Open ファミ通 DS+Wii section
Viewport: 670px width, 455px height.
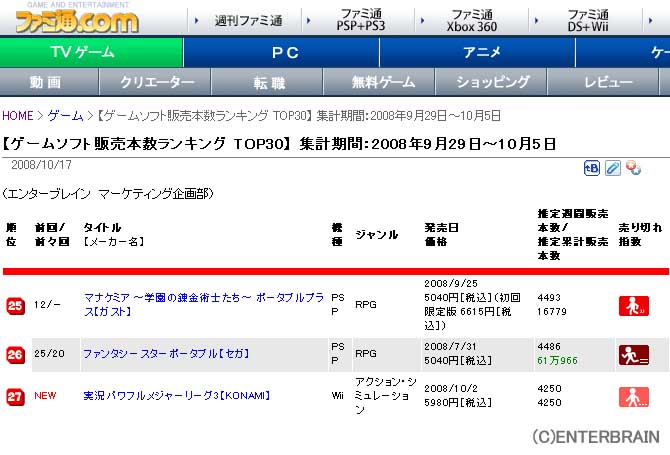click(588, 20)
